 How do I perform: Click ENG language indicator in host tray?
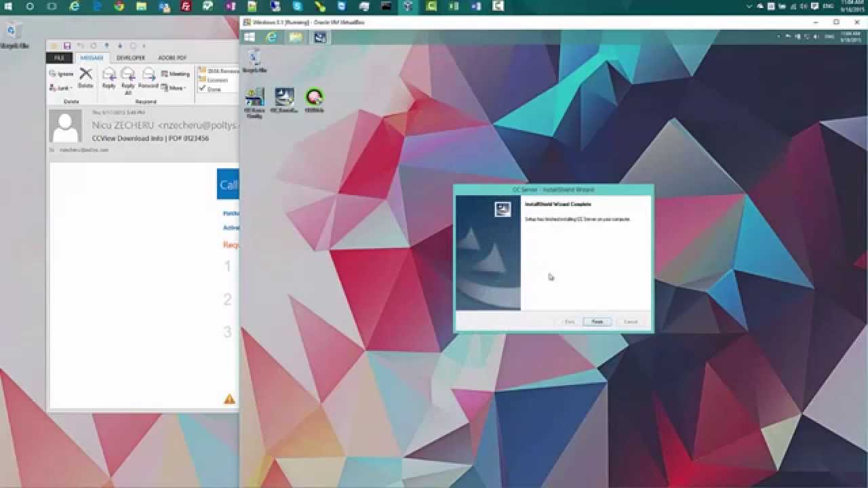(828, 6)
